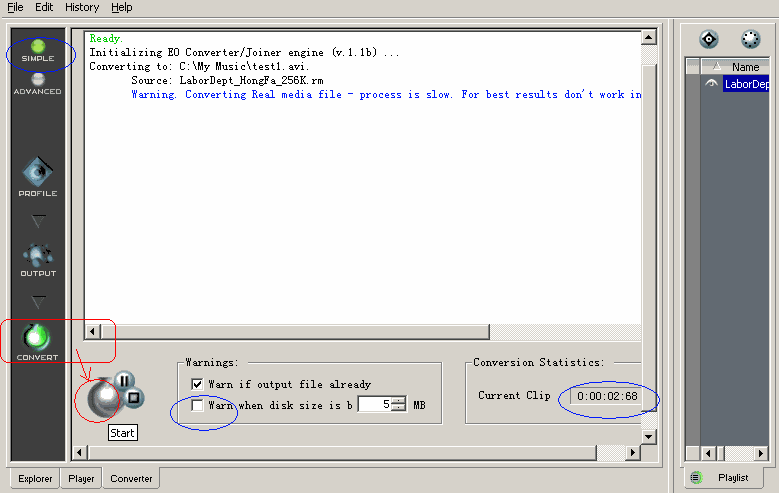The image size is (779, 493).
Task: Enable Warn when disk size is below
Action: [x=197, y=405]
